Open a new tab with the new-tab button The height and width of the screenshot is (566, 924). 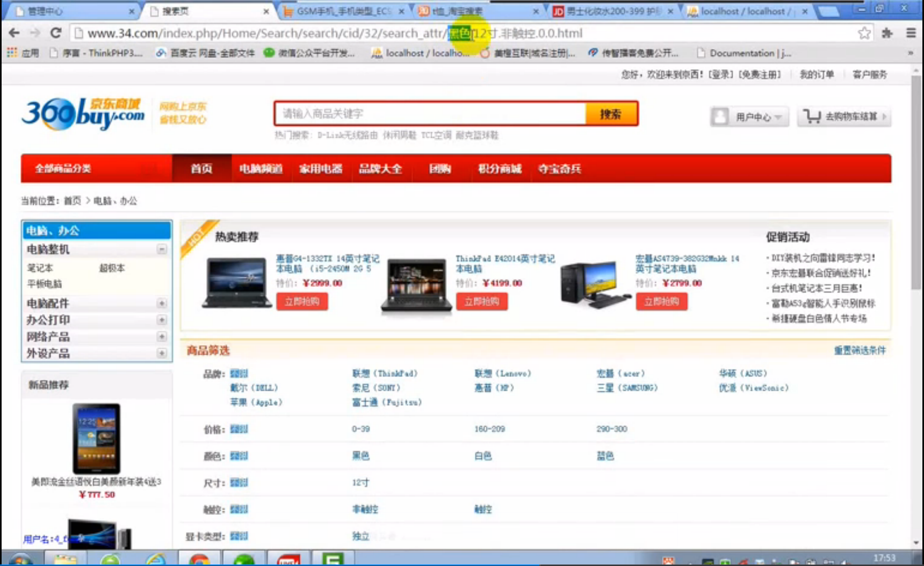[x=828, y=11]
